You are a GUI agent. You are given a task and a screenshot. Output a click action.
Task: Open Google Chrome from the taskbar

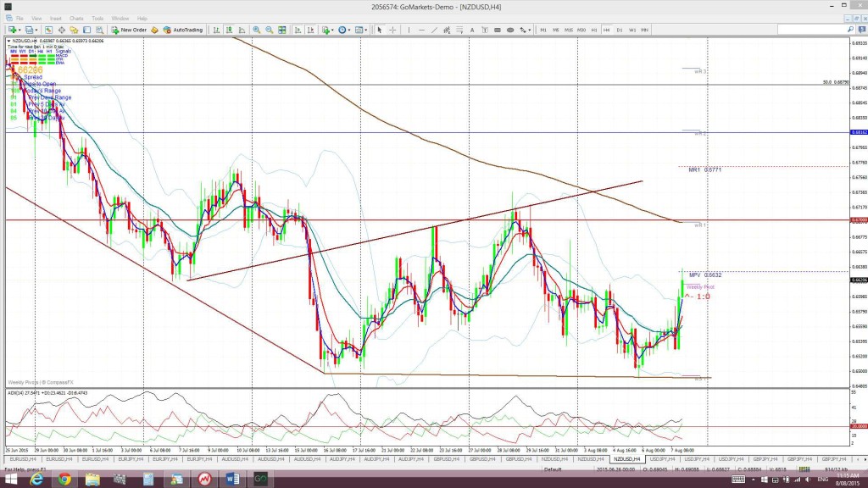[64, 480]
